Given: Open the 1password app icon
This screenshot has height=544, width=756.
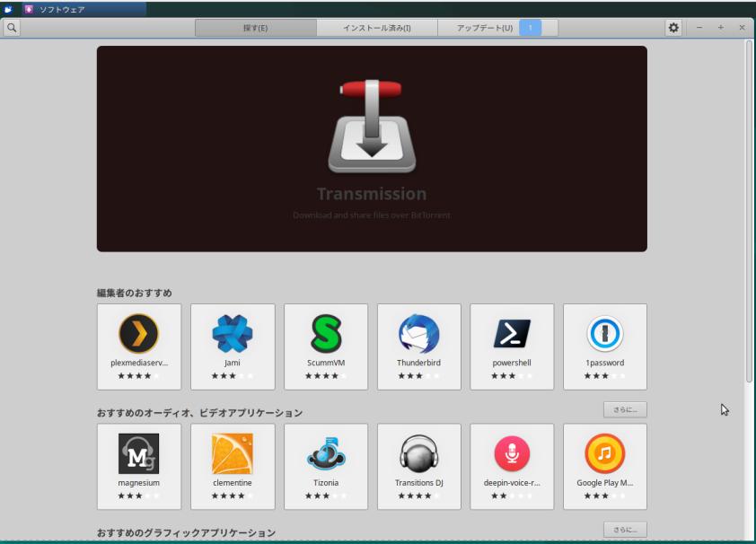Looking at the screenshot, I should [605, 333].
